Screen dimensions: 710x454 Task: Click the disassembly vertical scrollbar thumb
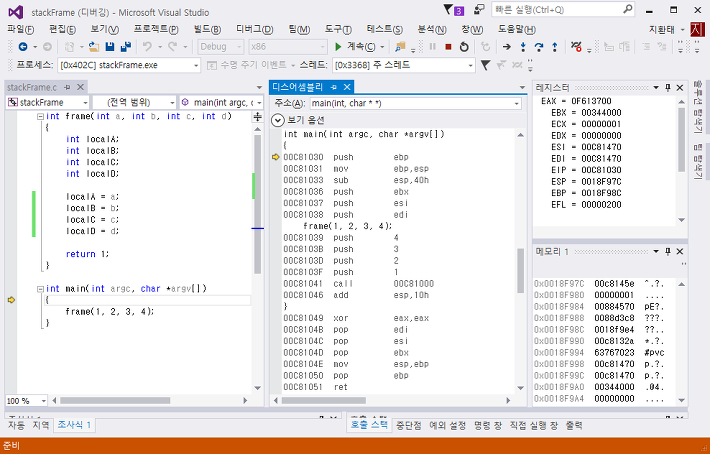tap(521, 270)
